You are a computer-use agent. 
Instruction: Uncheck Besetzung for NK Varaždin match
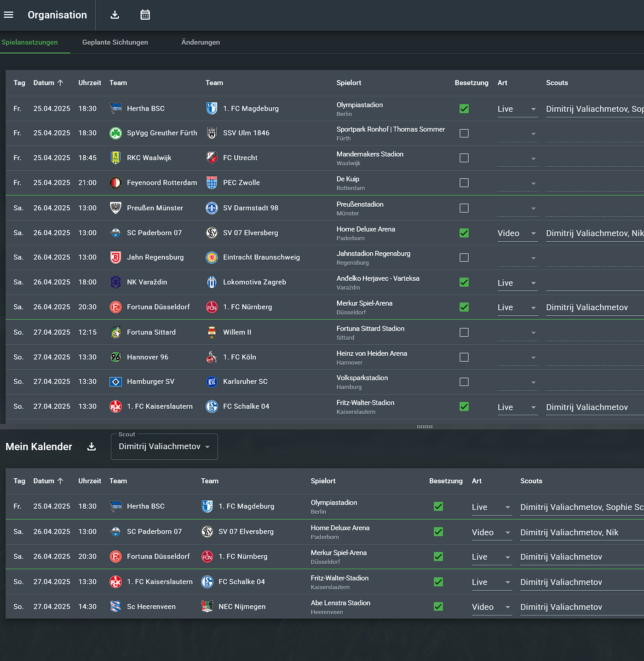(464, 282)
